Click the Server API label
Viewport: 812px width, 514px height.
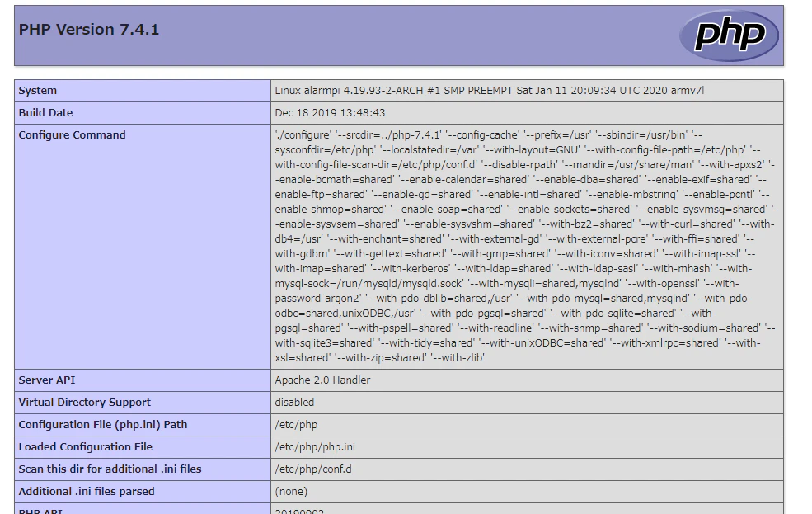pos(47,380)
